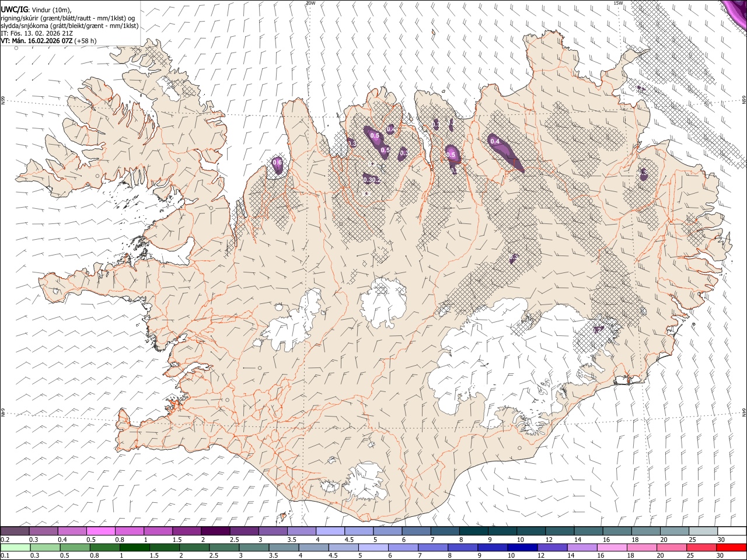The width and height of the screenshot is (747, 560).
Task: Click the 0.2 swatch in upper legend bar
Action: pos(15,531)
